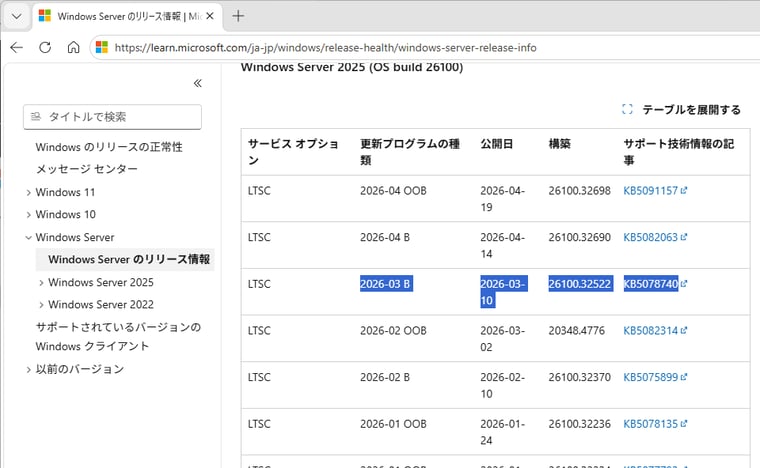Open メッセージ センター page
This screenshot has width=760, height=468.
point(87,169)
